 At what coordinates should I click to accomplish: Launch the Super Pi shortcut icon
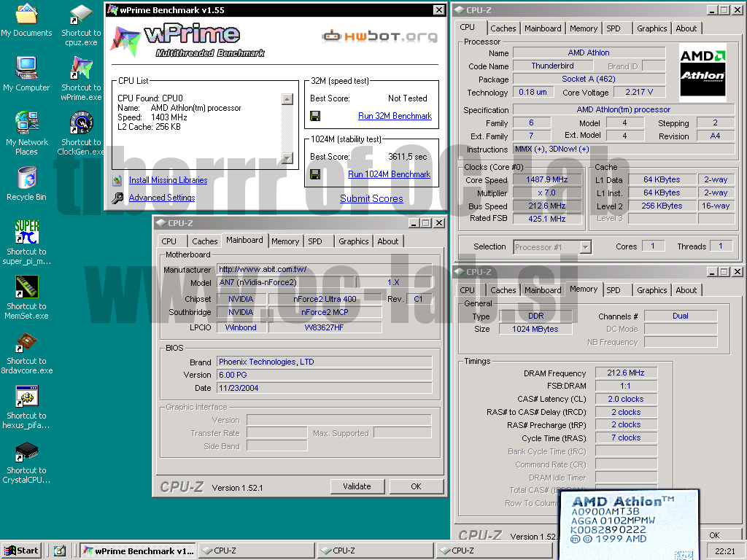click(x=27, y=232)
